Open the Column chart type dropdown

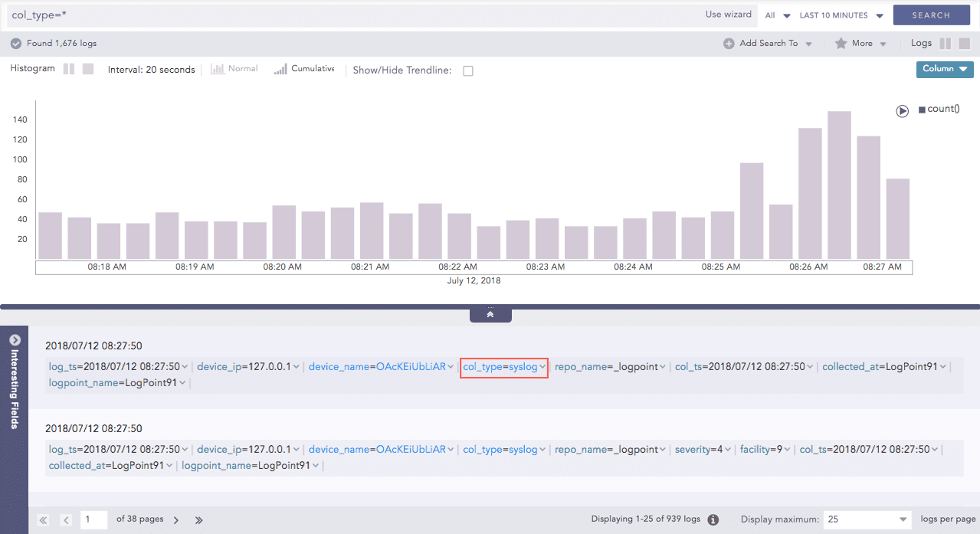pos(944,69)
